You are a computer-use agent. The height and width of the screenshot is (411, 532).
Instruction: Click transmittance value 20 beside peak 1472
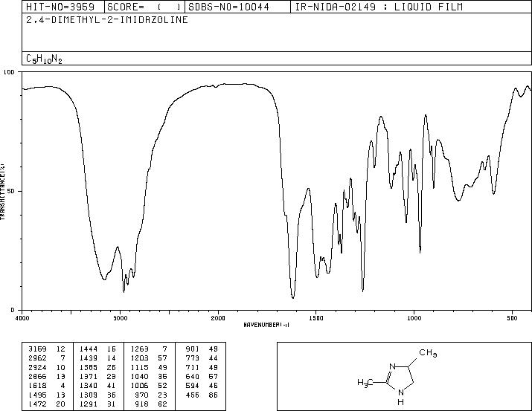[61, 404]
